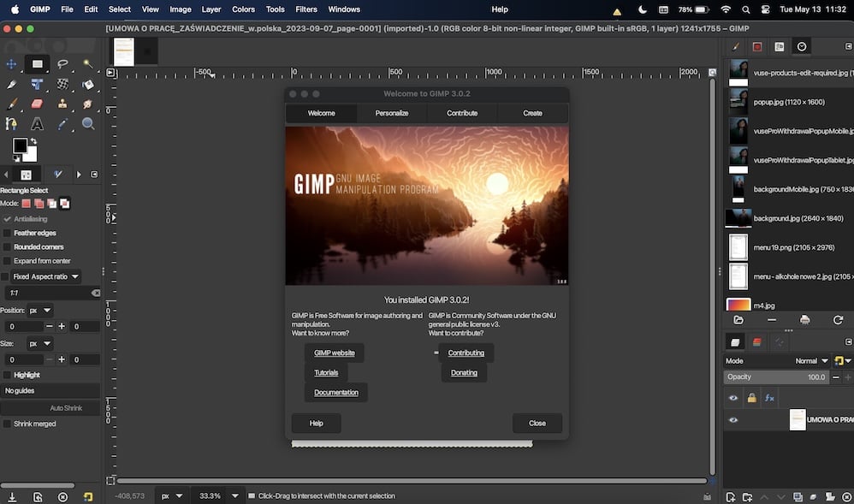Click the refresh previews icon in Document History
The width and height of the screenshot is (854, 504).
point(838,320)
